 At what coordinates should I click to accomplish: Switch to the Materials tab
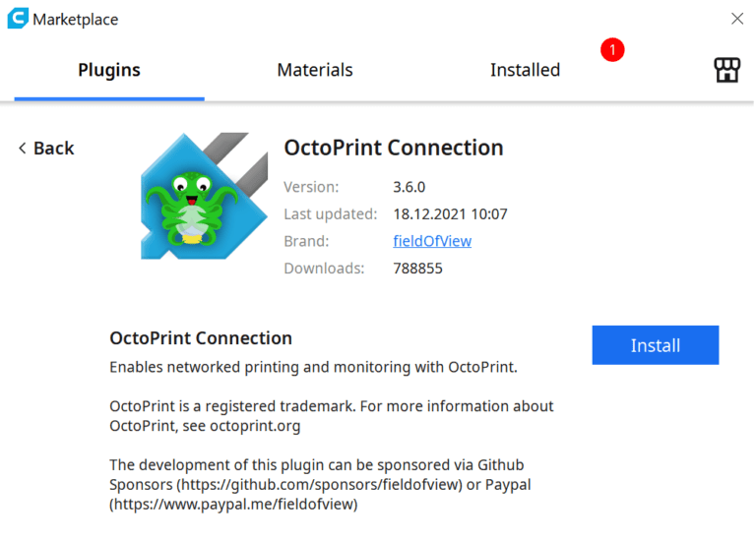315,71
